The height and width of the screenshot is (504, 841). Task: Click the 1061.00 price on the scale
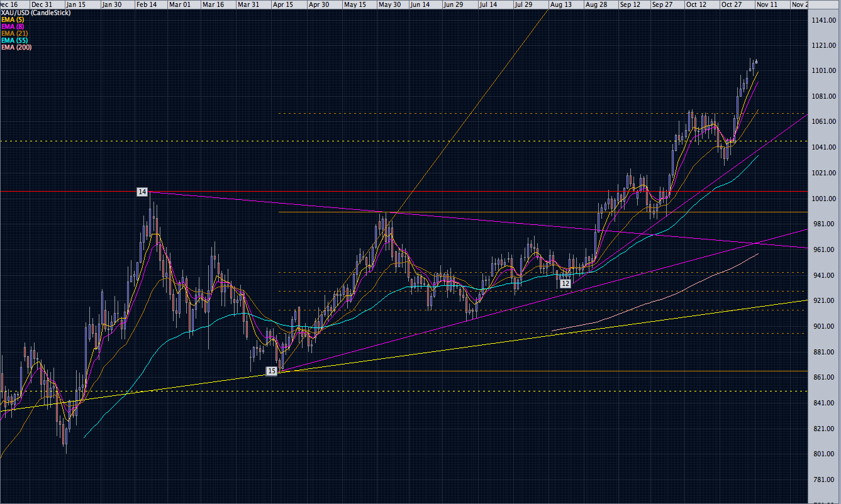823,121
